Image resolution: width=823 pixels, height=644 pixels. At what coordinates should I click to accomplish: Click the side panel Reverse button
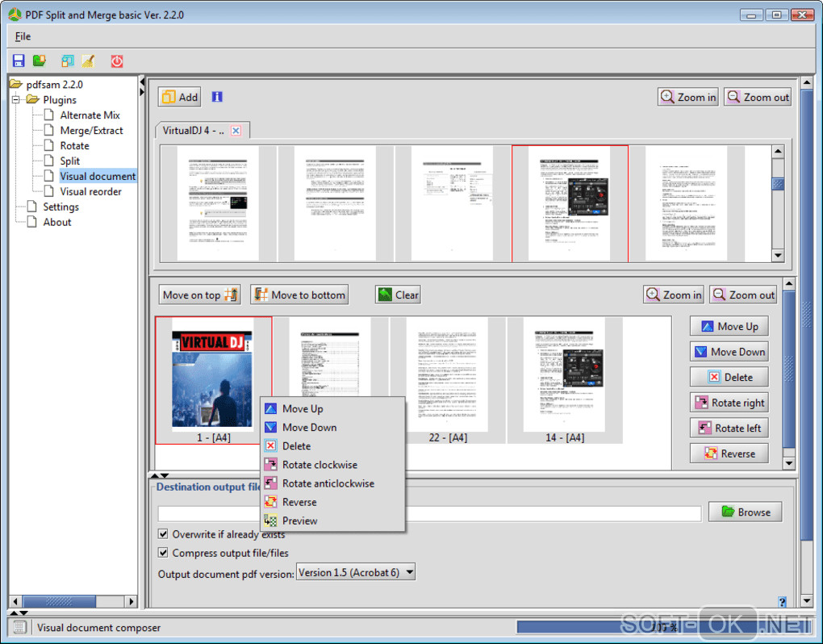[729, 454]
